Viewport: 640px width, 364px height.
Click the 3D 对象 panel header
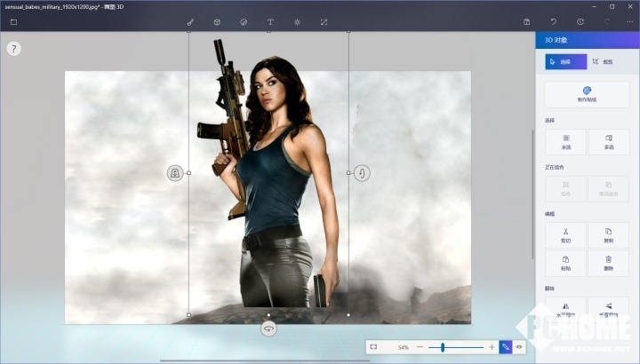588,40
